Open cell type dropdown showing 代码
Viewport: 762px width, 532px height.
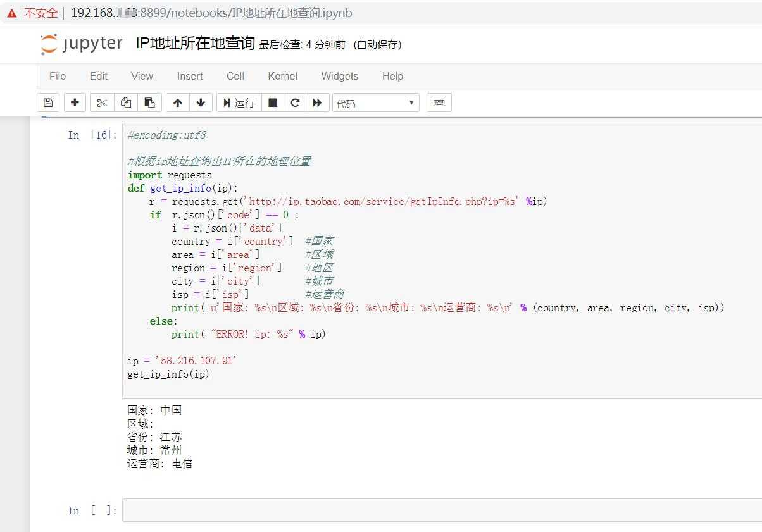[376, 103]
